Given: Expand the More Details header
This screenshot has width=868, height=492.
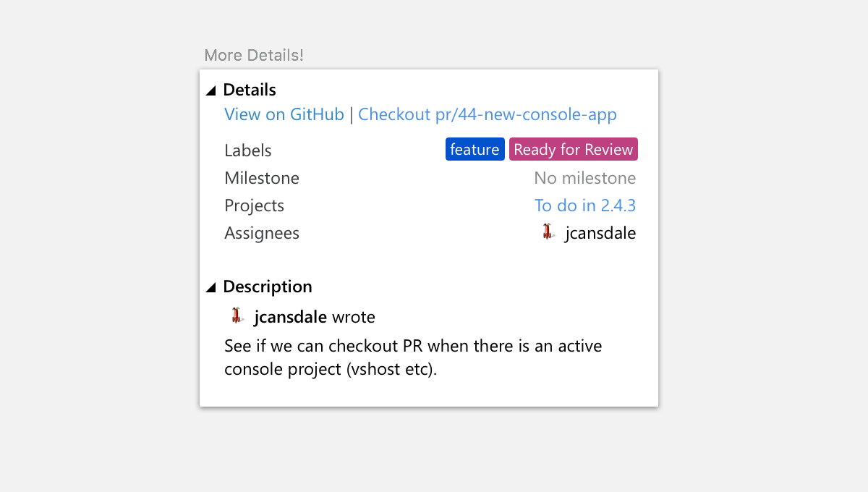Looking at the screenshot, I should [x=253, y=55].
